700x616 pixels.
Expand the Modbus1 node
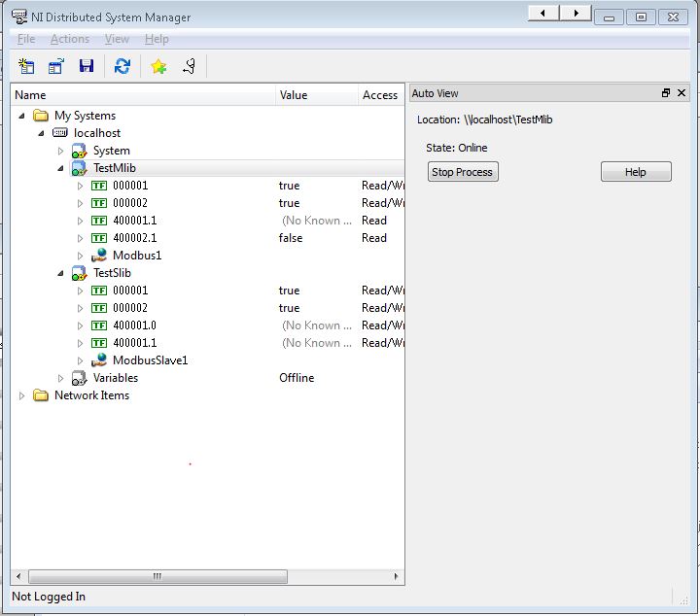pos(81,257)
